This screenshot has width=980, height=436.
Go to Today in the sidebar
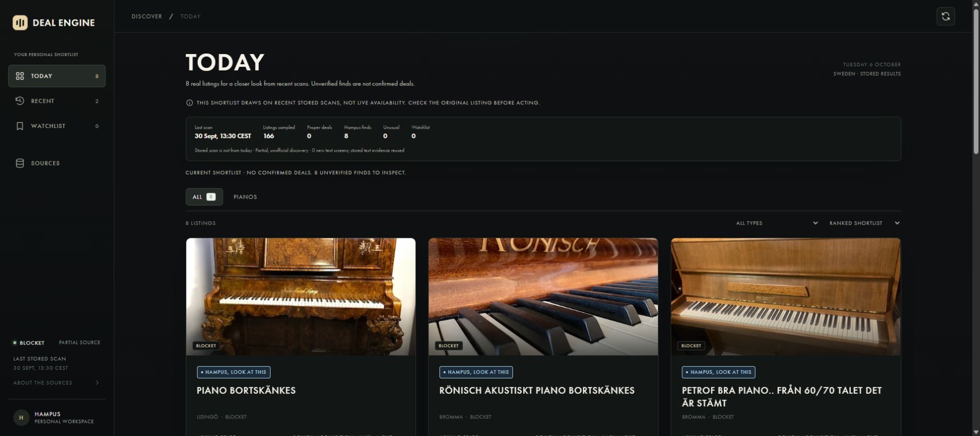click(57, 76)
